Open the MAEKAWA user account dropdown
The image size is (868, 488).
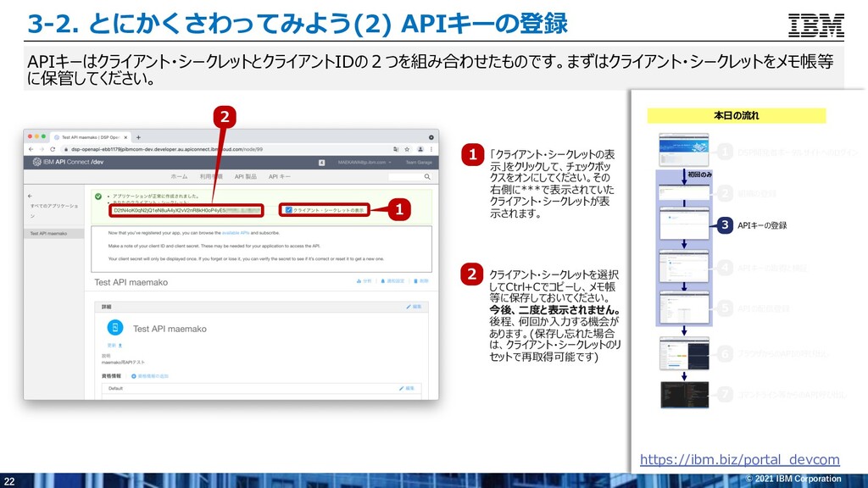[364, 163]
